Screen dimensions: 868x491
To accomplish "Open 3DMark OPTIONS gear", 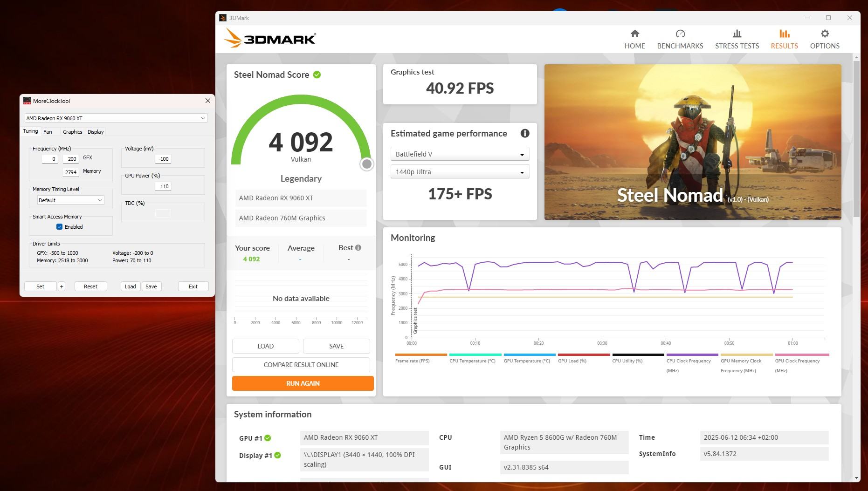I will [824, 39].
